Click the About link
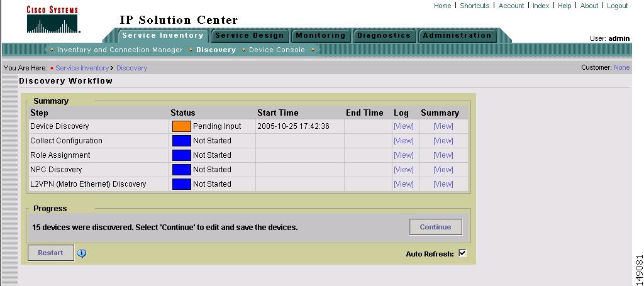This screenshot has height=286, width=644. [x=589, y=6]
